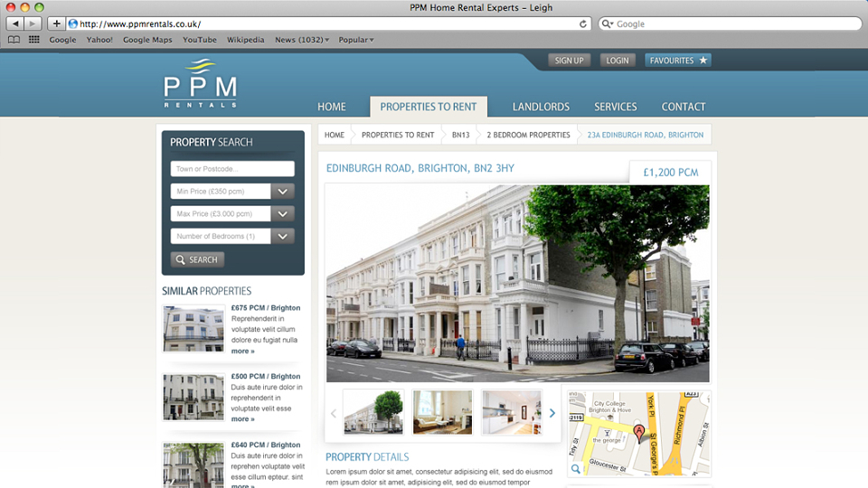The image size is (868, 488).
Task: Click the Google search field
Action: (731, 23)
